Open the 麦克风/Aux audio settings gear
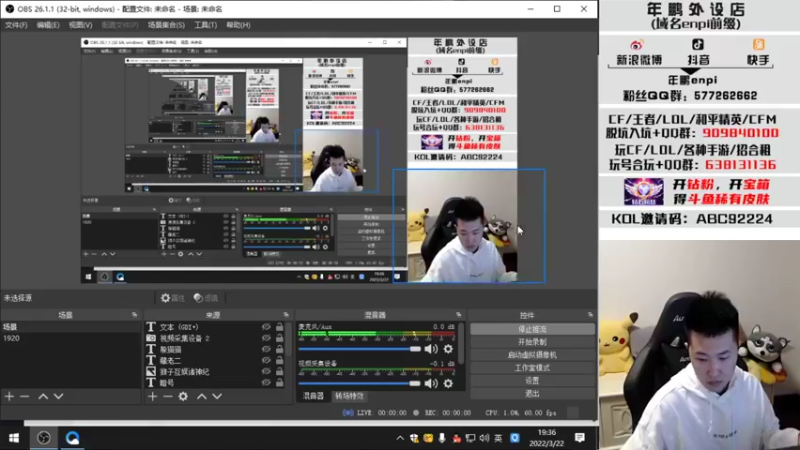 [x=448, y=349]
